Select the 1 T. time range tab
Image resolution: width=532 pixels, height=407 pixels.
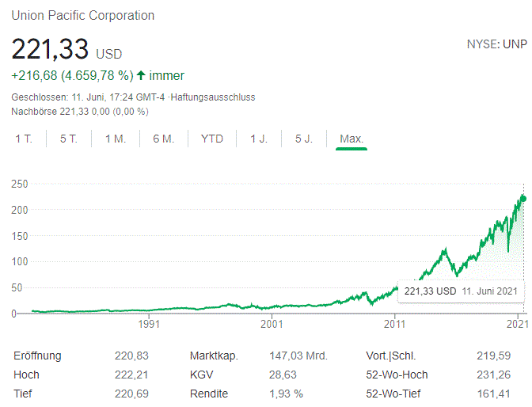[x=24, y=139]
